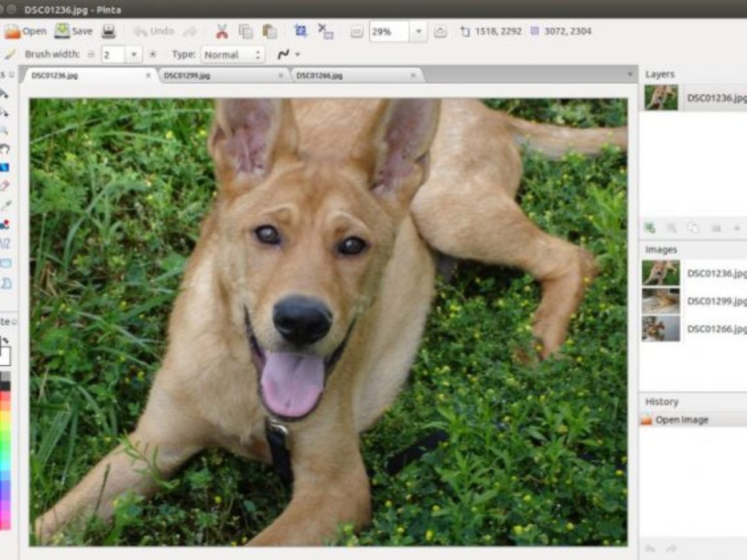Open the zoom percentage dropdown

point(418,32)
